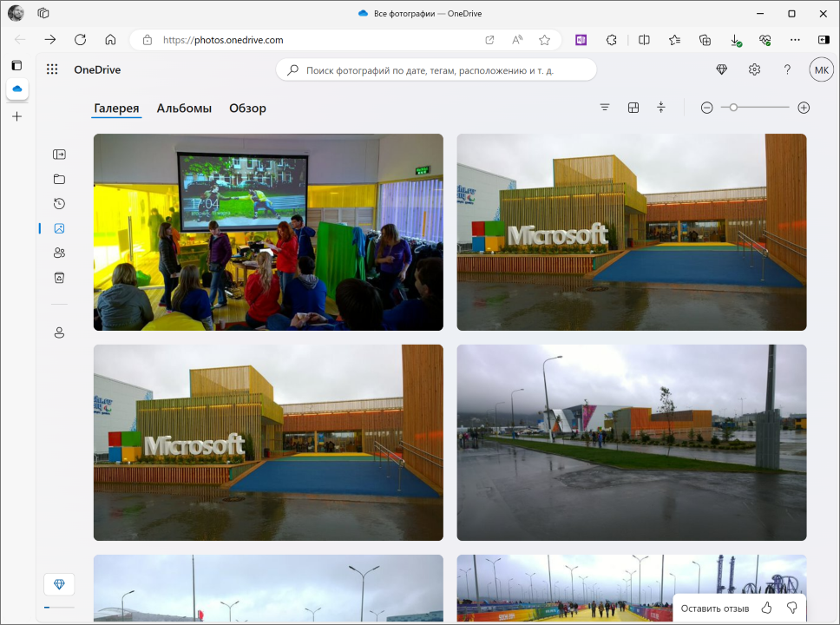
Task: Open My files folder in sidebar
Action: pos(60,179)
